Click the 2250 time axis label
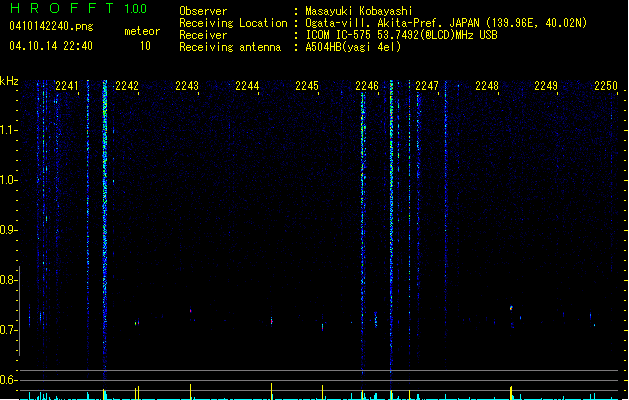The image size is (629, 400). (x=606, y=86)
